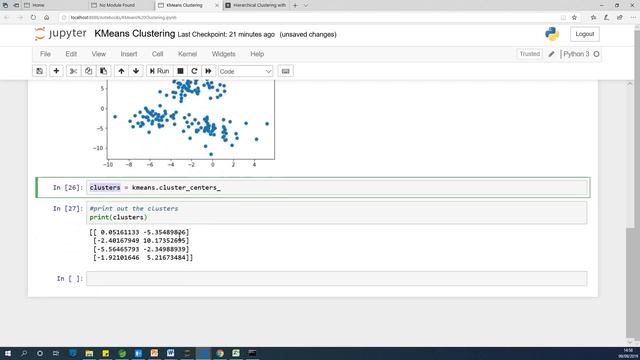Open File Explorer from the taskbar
The width and height of the screenshot is (640, 360).
click(x=89, y=353)
